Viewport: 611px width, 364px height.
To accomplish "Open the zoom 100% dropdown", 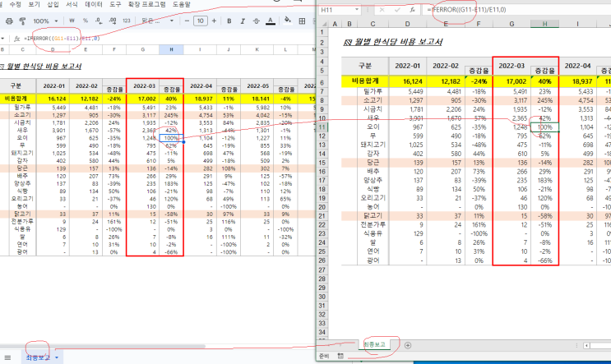I will coord(45,21).
